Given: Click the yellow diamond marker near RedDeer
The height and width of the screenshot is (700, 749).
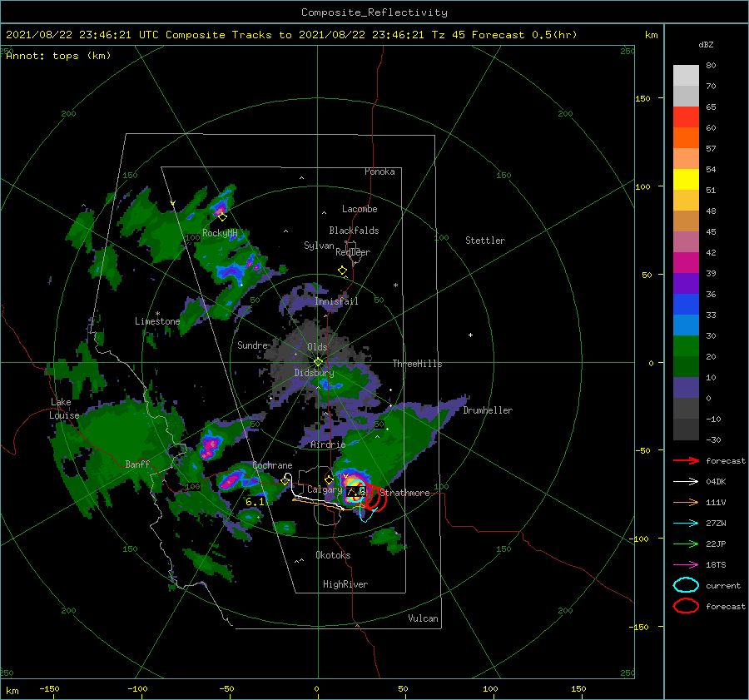Looking at the screenshot, I should [x=342, y=271].
